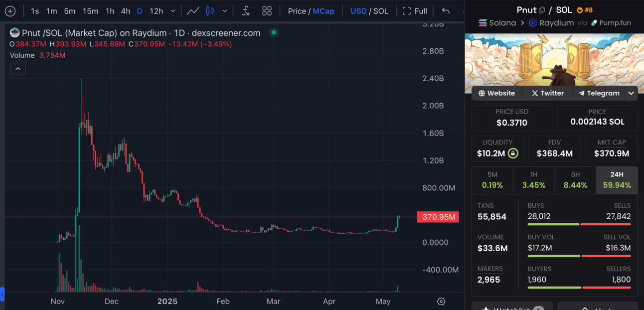Show 24H stats tab
Viewport: 644px width, 310px height.
(617, 180)
